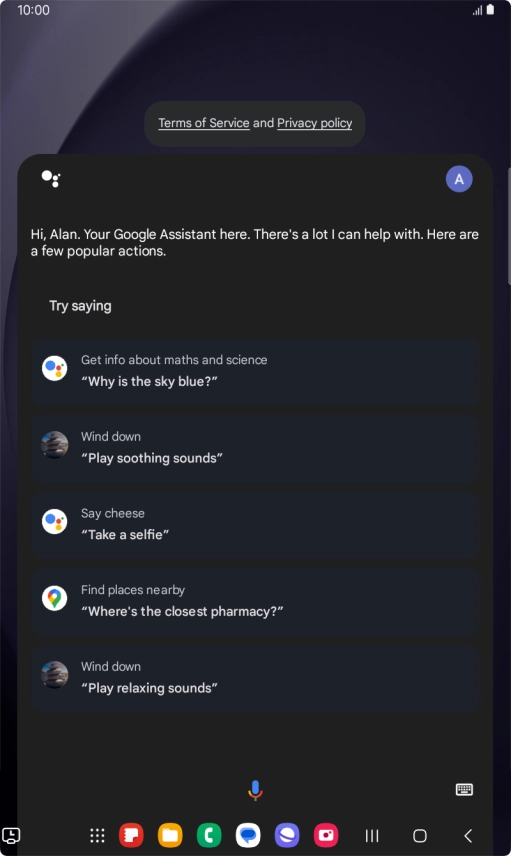The image size is (511, 856).
Task: Choose the "Play soothing sounds" suggestion
Action: [x=256, y=448]
